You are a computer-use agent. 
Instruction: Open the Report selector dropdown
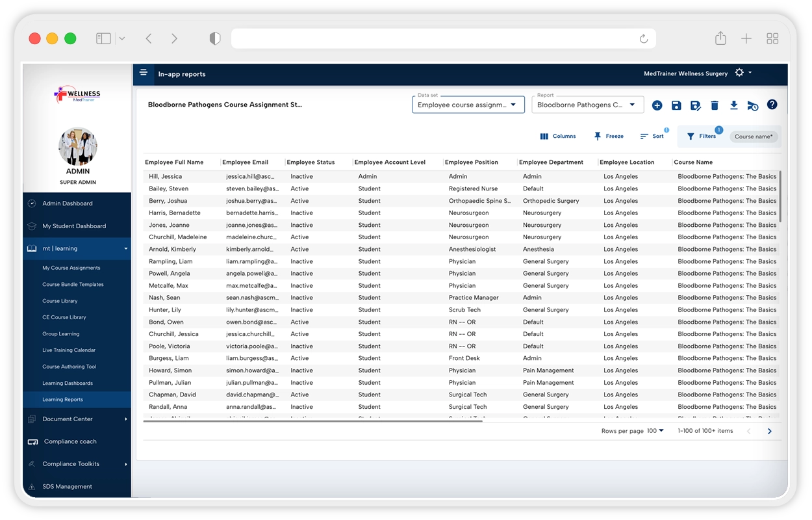[x=587, y=105]
